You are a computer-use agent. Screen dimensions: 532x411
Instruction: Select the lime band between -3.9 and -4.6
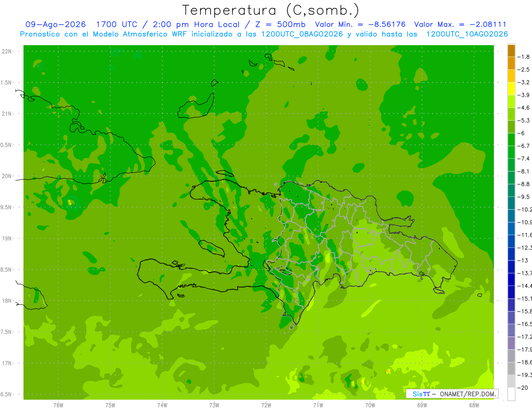[x=511, y=101]
